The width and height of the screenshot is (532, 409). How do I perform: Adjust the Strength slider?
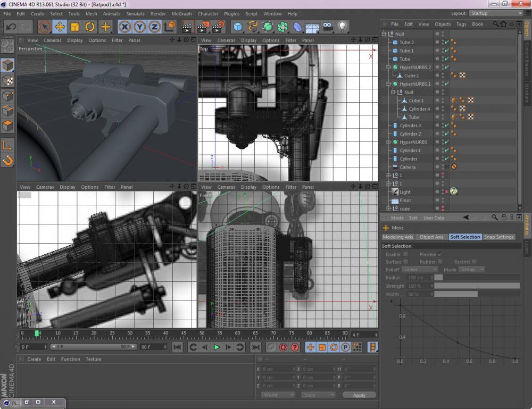coord(477,286)
